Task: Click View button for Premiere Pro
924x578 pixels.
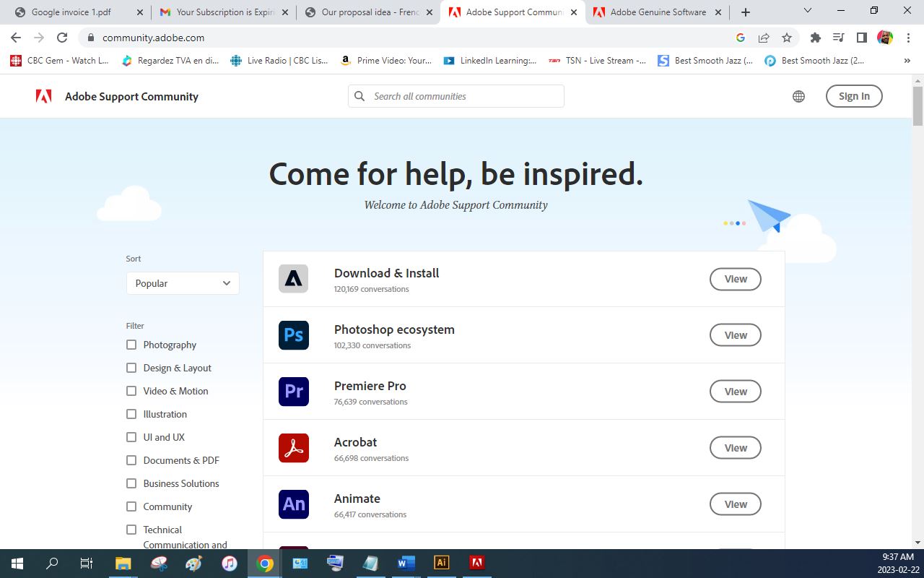Action: pyautogui.click(x=735, y=392)
